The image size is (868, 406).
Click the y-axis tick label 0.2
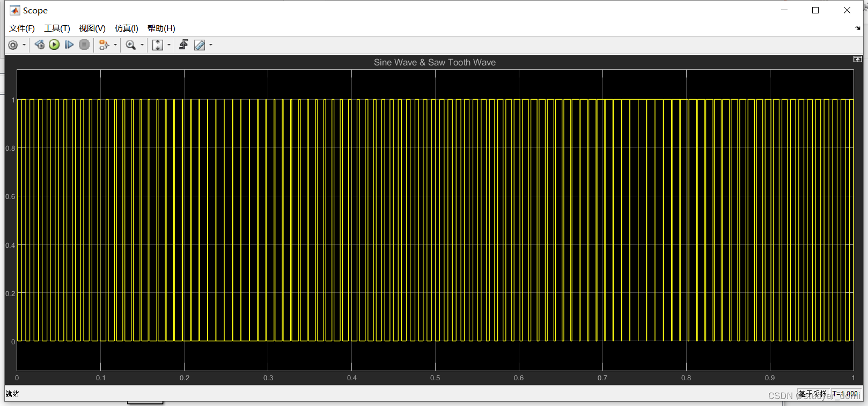(10, 294)
